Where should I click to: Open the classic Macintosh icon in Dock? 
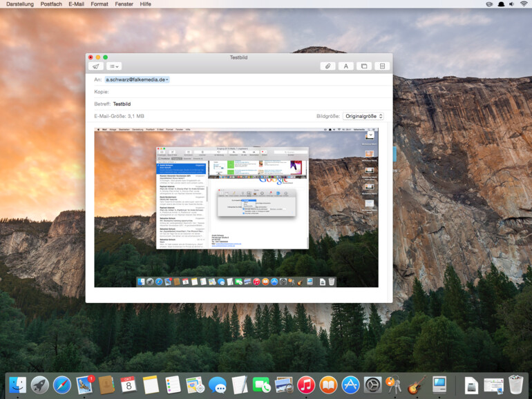pyautogui.click(x=439, y=385)
